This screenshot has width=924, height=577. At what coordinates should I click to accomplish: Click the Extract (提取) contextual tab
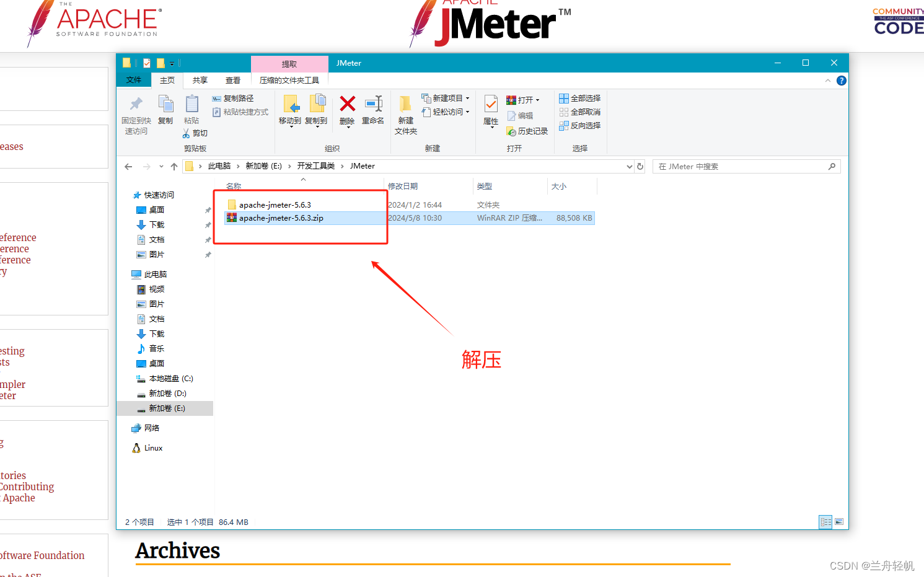[289, 64]
